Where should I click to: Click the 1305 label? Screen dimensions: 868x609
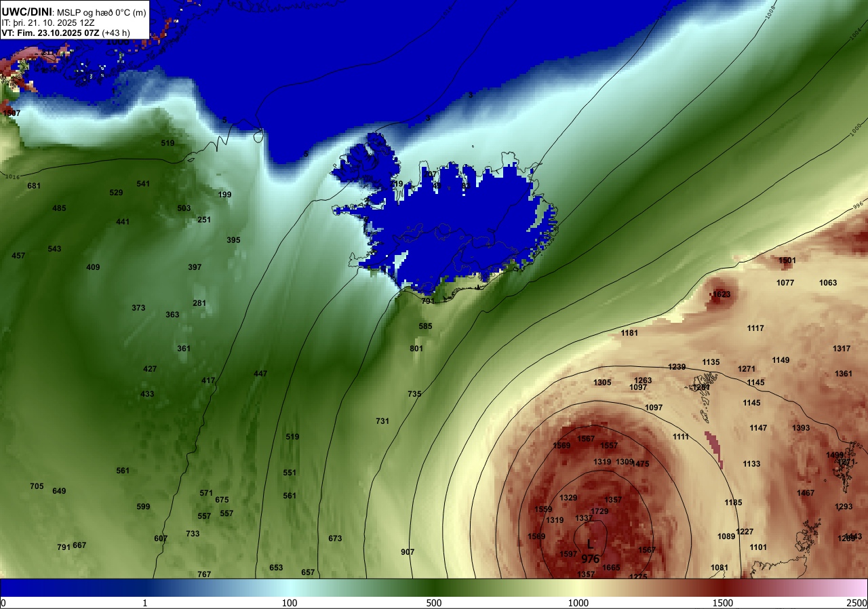[x=602, y=382]
